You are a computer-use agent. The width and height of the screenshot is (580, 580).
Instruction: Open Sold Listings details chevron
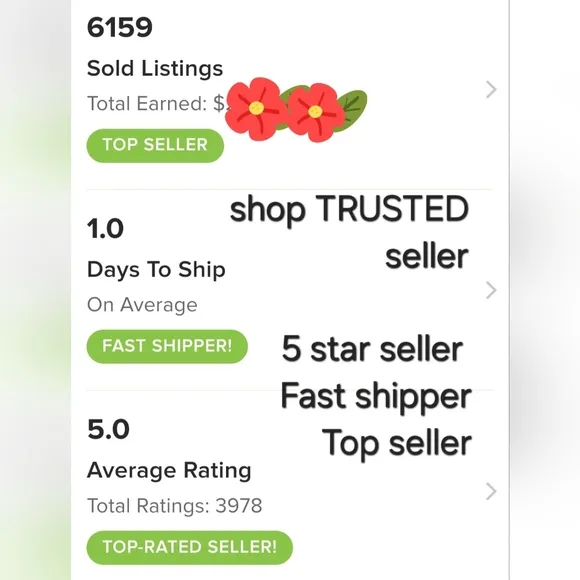pos(491,90)
